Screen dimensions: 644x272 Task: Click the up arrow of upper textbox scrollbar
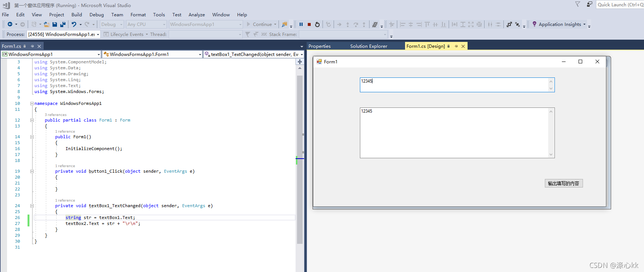551,82
